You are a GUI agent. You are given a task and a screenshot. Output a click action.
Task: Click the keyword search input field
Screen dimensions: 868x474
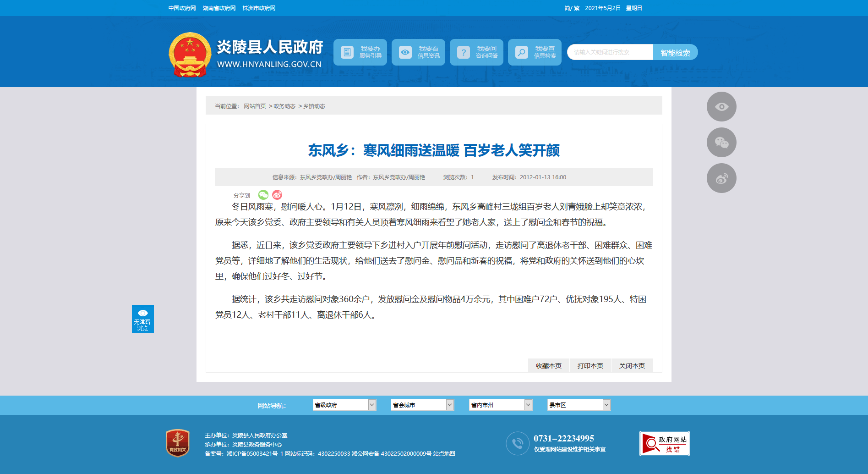point(610,52)
